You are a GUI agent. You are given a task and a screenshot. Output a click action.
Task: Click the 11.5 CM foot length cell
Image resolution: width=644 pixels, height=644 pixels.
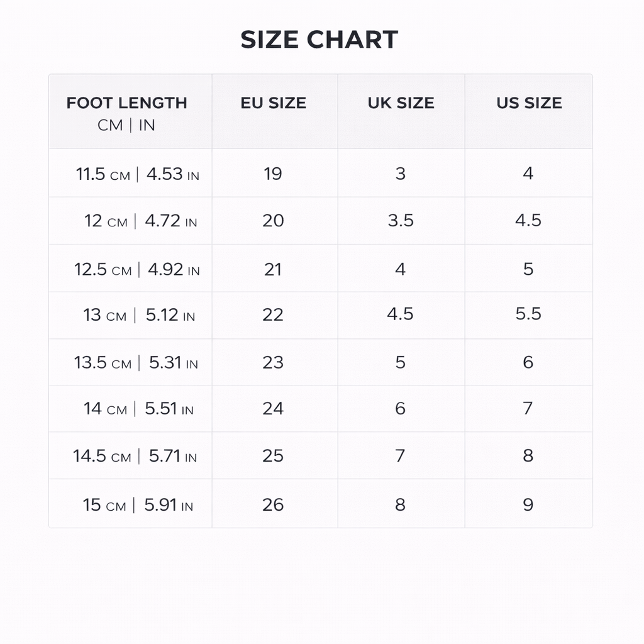pyautogui.click(x=130, y=173)
